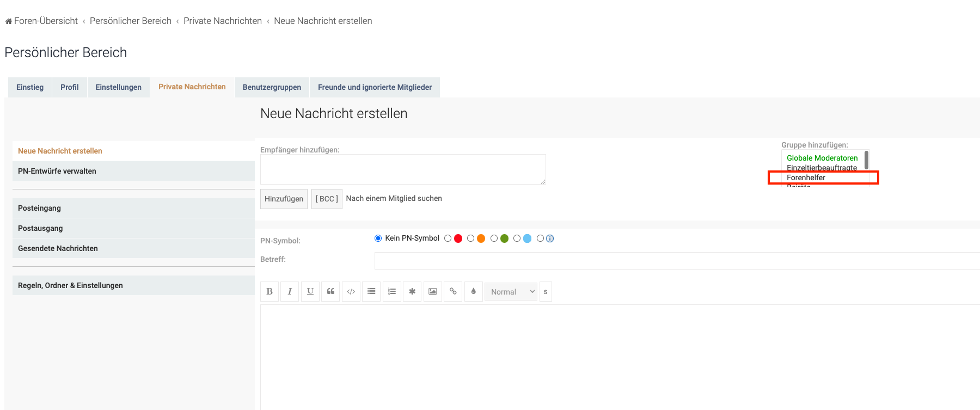This screenshot has width=980, height=410.
Task: Insert a URL link
Action: [x=453, y=291]
